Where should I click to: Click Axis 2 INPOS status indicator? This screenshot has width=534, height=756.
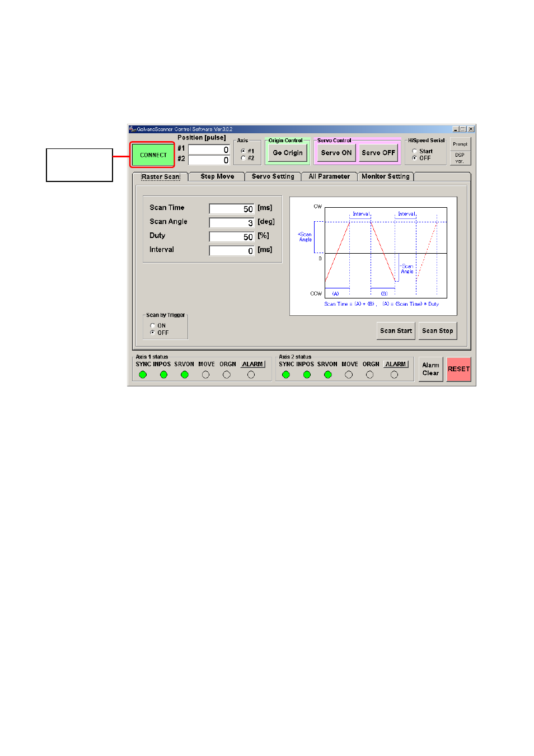pyautogui.click(x=307, y=375)
